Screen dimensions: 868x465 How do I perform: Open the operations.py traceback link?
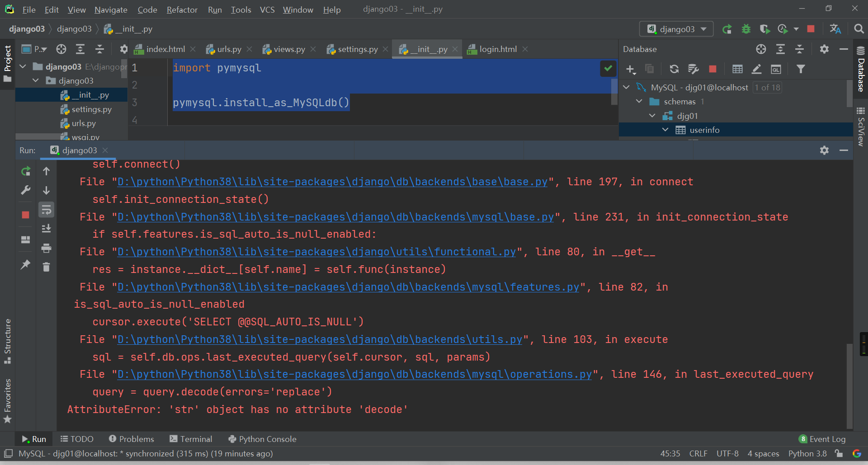354,374
